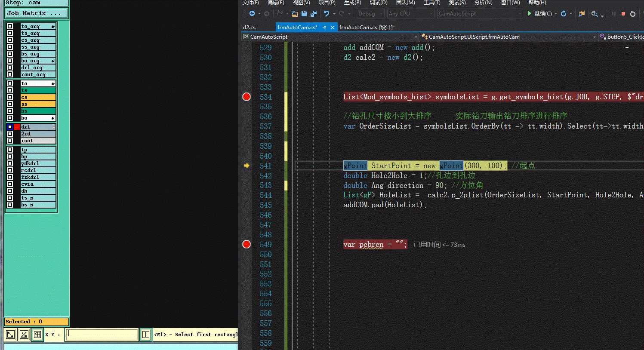Click the navigate backward arrow in Visual Studio

click(252, 14)
